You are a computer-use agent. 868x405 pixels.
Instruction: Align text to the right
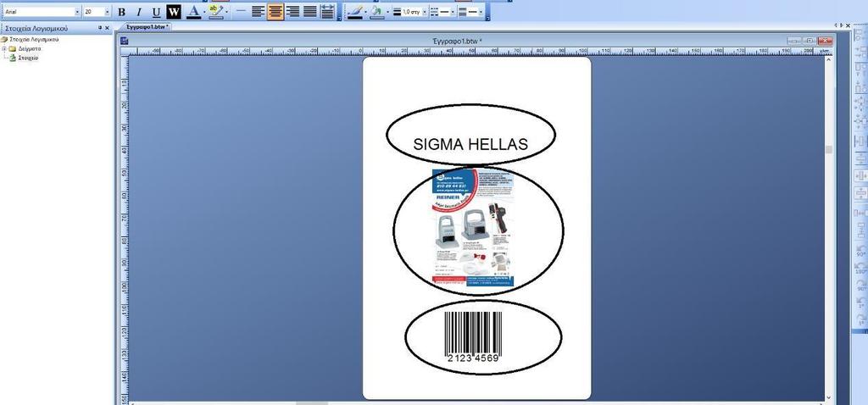coord(292,12)
